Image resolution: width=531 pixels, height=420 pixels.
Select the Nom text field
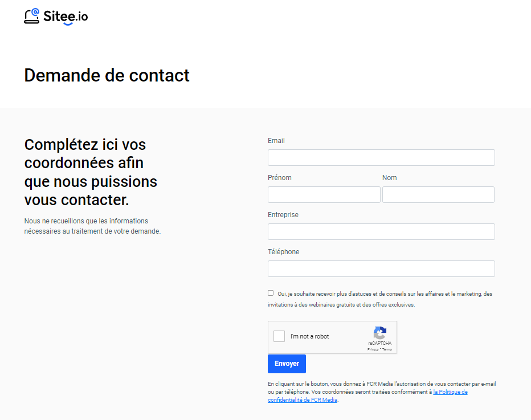[x=438, y=194]
